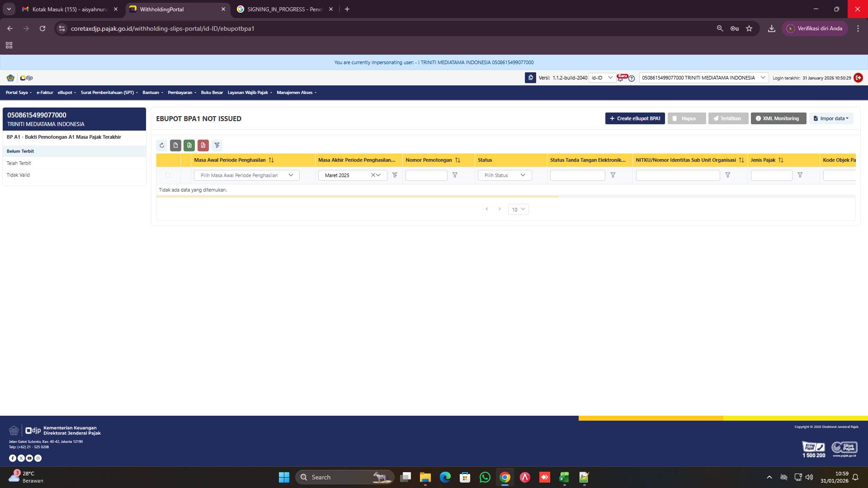The height and width of the screenshot is (488, 868).
Task: Change rows per page via 10 dropdown
Action: coord(518,209)
